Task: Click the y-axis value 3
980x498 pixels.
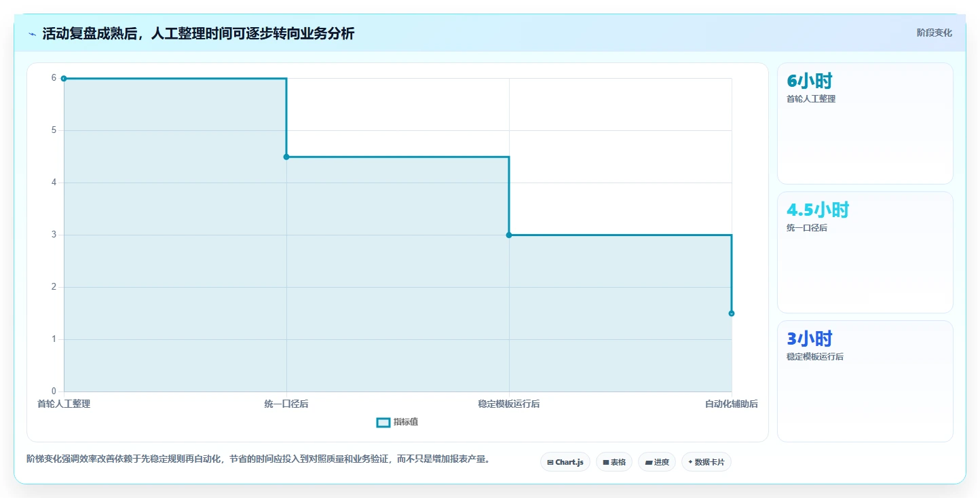Action: [54, 235]
